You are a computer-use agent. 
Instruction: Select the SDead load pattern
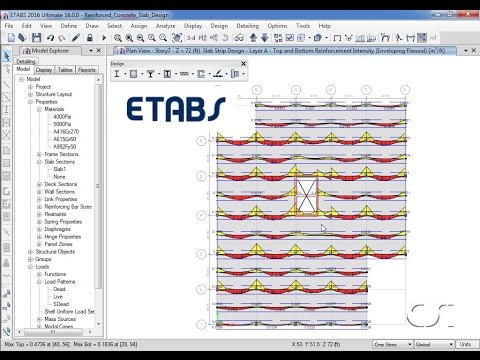(61, 304)
